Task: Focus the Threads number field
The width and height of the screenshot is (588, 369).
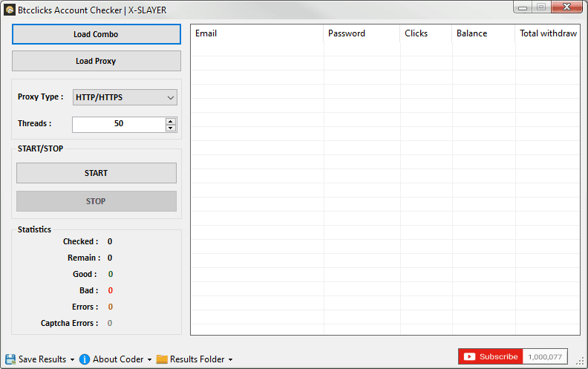Action: point(119,125)
